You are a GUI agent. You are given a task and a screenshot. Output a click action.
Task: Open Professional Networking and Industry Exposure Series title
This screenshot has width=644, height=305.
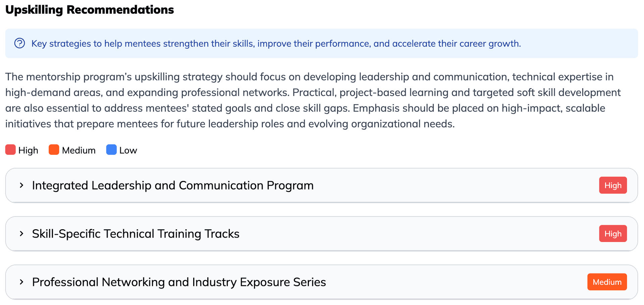coord(179,282)
